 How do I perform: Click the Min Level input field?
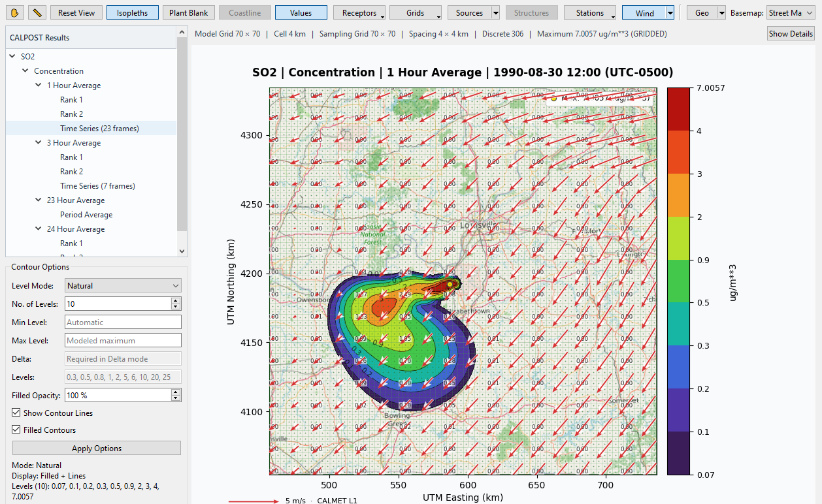[123, 322]
